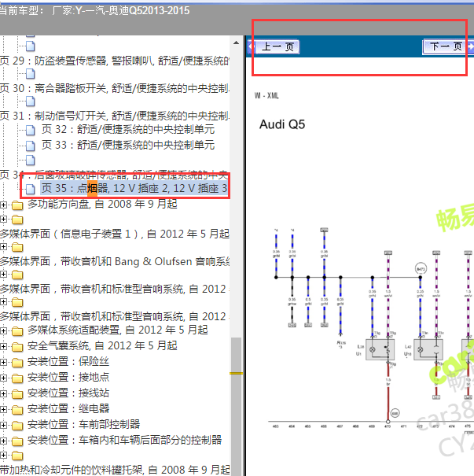The height and width of the screenshot is (476, 474).
Task: Expand 车箱内和车辆后面部分的控制器 folder node
Action: click(x=3, y=441)
